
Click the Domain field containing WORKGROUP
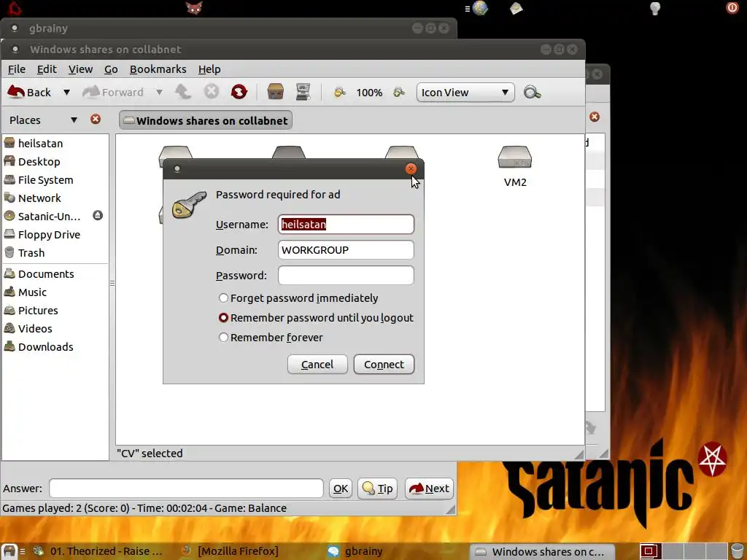click(x=346, y=250)
